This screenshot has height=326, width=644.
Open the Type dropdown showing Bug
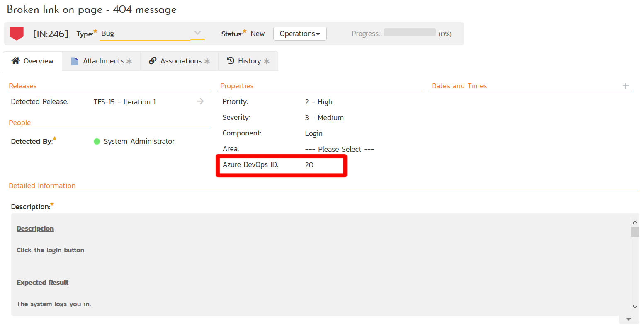(152, 34)
